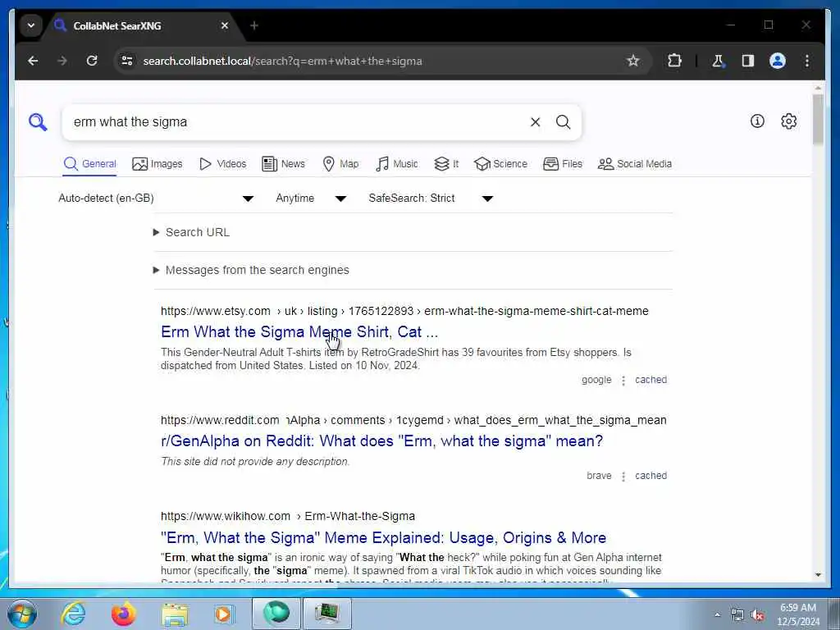
Task: Switch to the Science category
Action: [x=501, y=164]
